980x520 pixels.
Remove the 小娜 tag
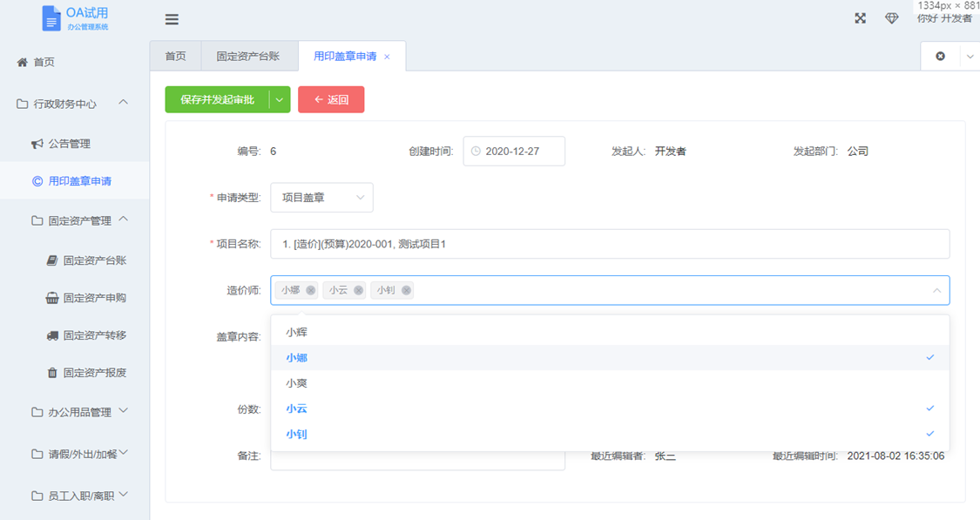point(310,290)
